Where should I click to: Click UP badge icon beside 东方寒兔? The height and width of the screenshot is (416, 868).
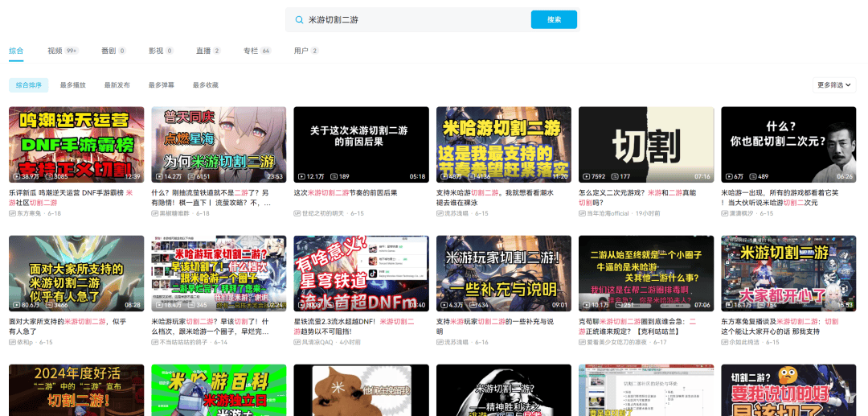pyautogui.click(x=12, y=213)
